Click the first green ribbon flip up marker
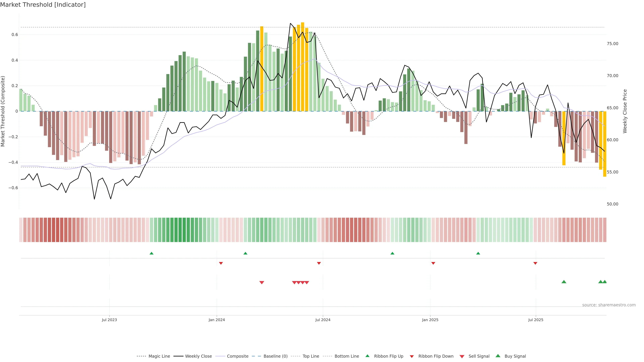This screenshot has height=362, width=644. [x=151, y=253]
